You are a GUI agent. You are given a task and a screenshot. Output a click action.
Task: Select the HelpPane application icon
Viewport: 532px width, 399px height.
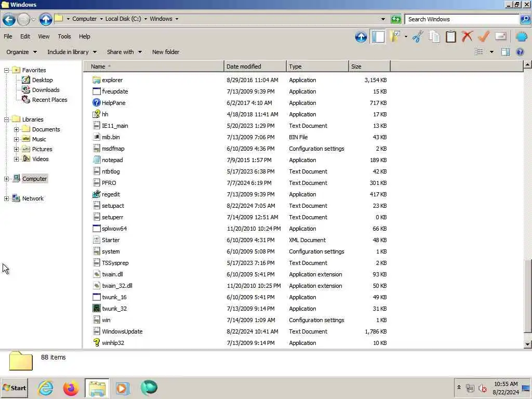coord(96,103)
